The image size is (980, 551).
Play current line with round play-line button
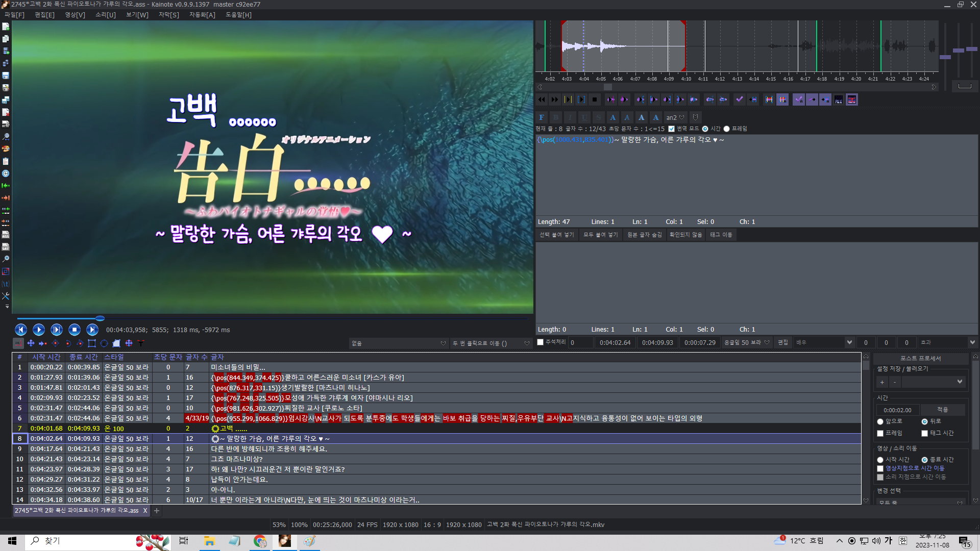tap(57, 330)
